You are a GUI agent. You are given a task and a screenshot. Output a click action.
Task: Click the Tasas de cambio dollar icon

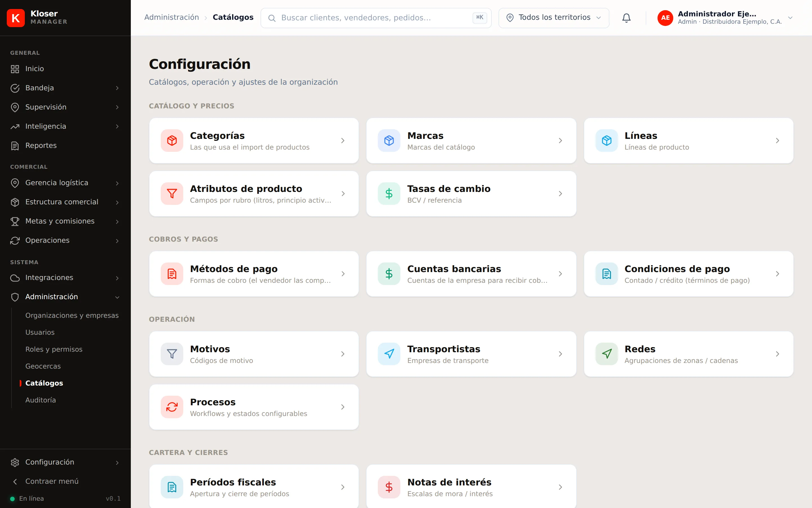(389, 194)
